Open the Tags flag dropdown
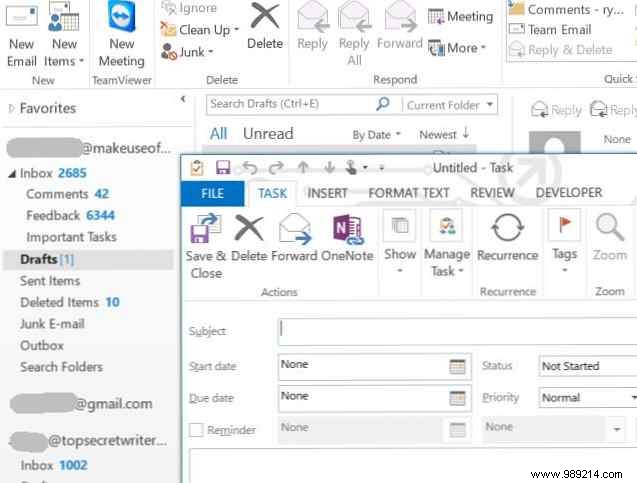 (x=564, y=242)
